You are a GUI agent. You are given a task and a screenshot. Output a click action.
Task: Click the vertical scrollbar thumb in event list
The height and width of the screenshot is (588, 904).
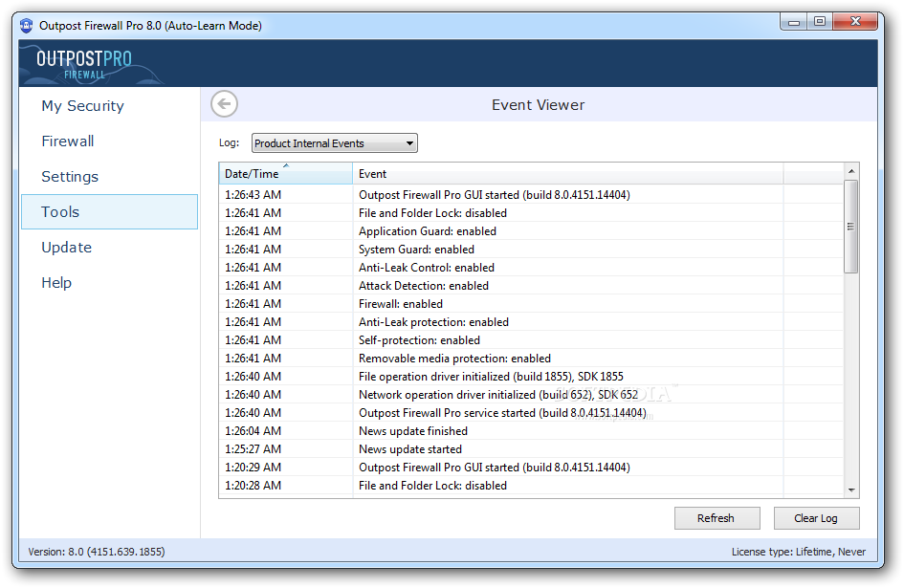point(851,226)
